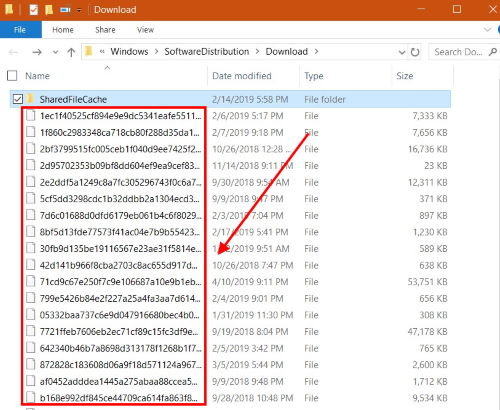Expand the ribbon with the chevron
500x410 pixels.
[487, 30]
